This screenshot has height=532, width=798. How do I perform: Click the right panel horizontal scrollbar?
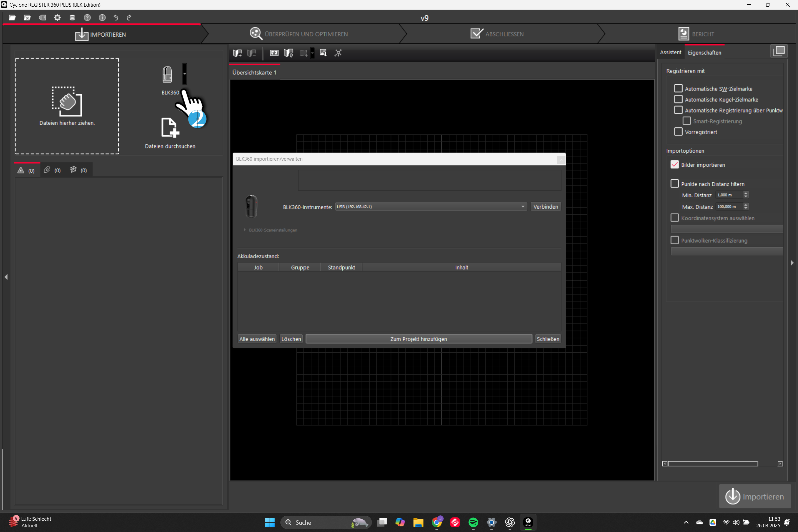(x=713, y=464)
